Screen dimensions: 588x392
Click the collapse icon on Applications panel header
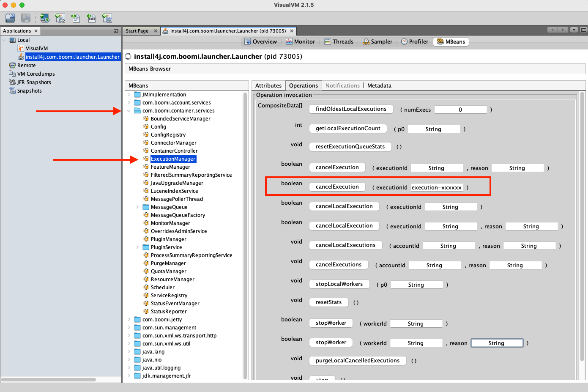(x=116, y=30)
